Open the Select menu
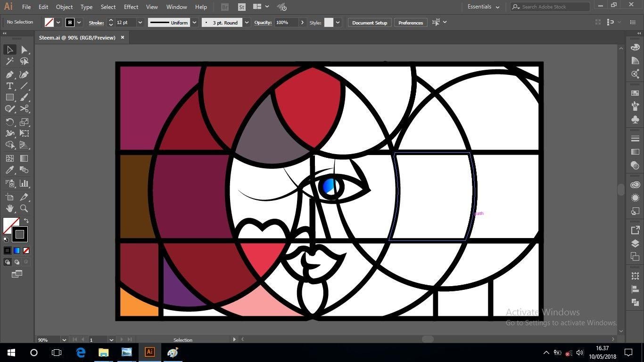 (108, 7)
